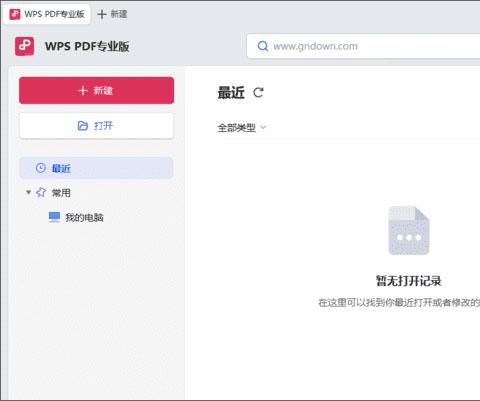The height and width of the screenshot is (401, 480).
Task: Focus the www.gndown.com search field
Action: pos(363,46)
